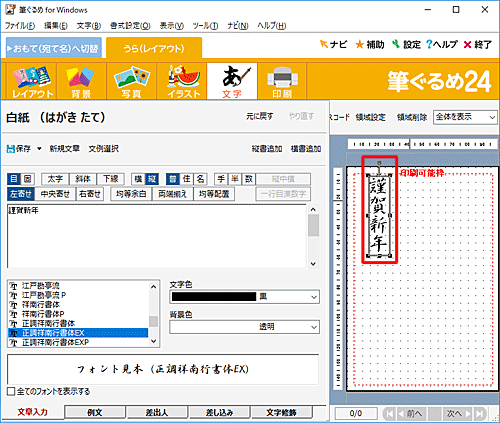This screenshot has width=500, height=423.
Task: Go to previous record 前へ
Action: point(411,414)
